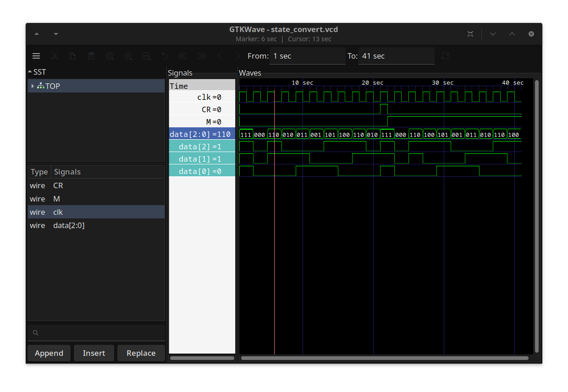Collapse the SST panel
The image size is (568, 392).
tap(30, 72)
